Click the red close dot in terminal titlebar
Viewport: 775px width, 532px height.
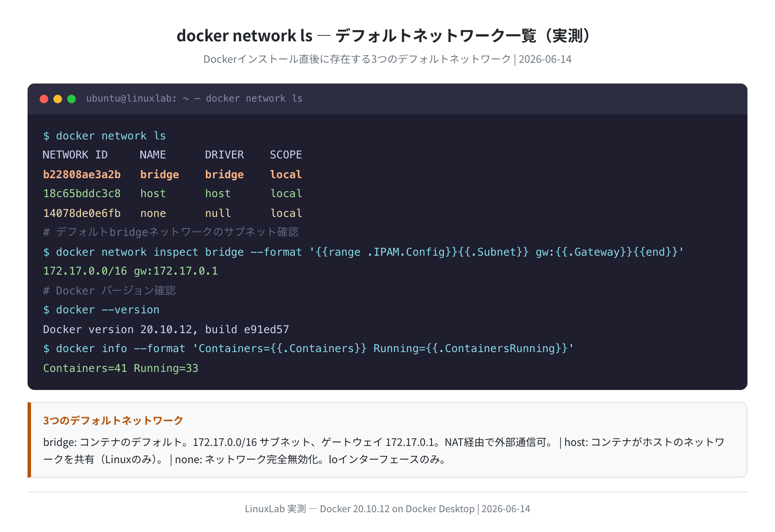coord(44,99)
